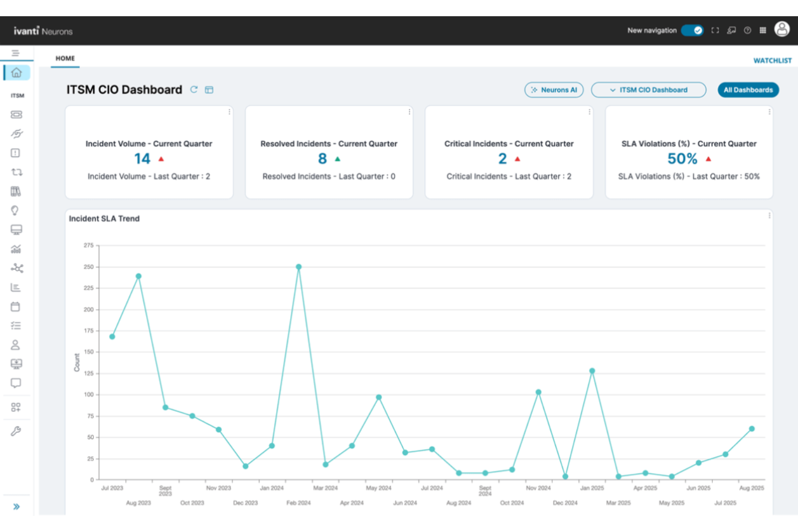Viewport: 798px width, 532px height.
Task: Launch Neurons AI
Action: click(554, 89)
